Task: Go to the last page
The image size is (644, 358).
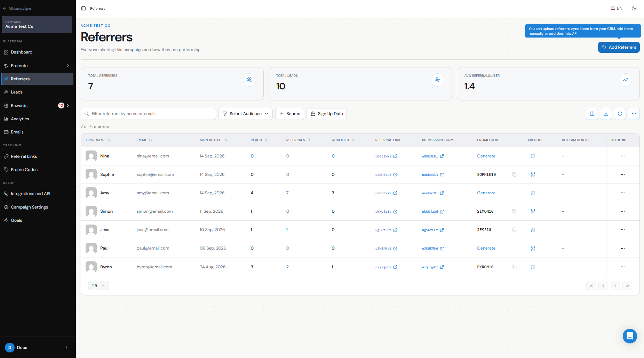Action: click(x=627, y=286)
